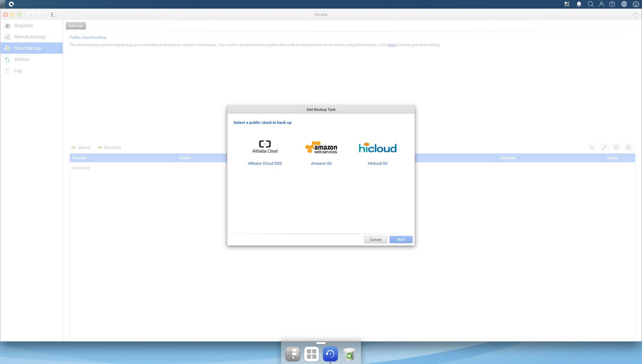The image size is (642, 364).
Task: Click the Public cloud backup heading
Action: tap(88, 37)
